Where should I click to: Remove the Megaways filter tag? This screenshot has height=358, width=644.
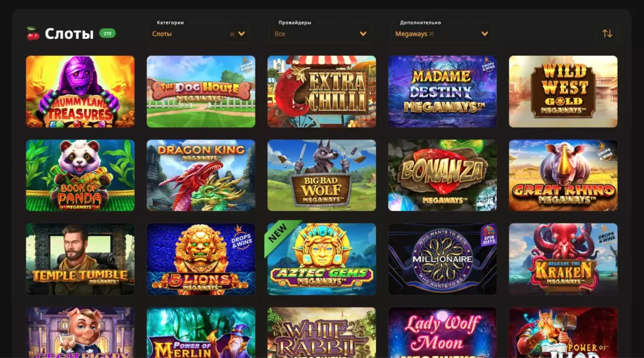coord(431,34)
